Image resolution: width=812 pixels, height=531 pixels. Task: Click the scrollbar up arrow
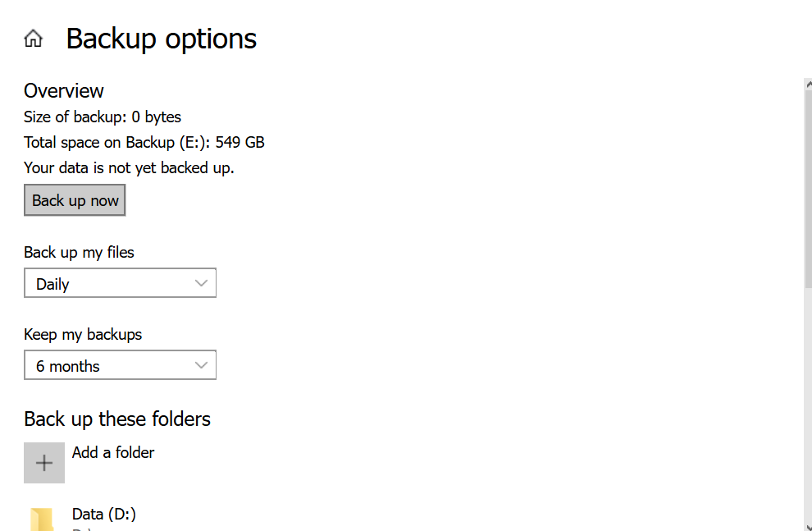click(x=808, y=85)
